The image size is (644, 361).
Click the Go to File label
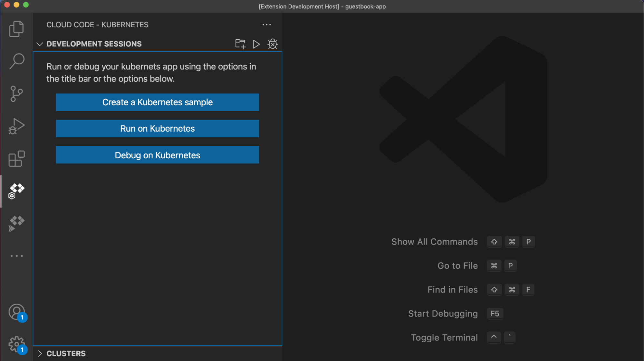pyautogui.click(x=457, y=266)
